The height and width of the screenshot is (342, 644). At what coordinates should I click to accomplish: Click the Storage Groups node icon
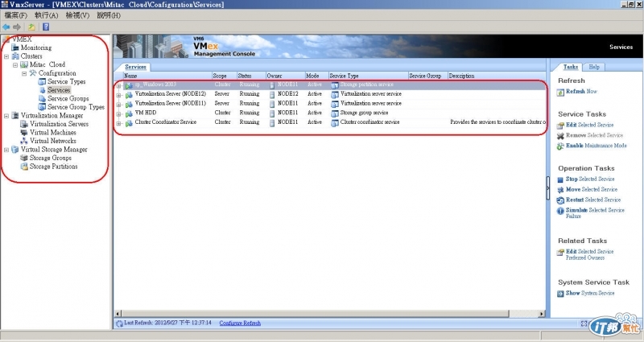click(24, 158)
